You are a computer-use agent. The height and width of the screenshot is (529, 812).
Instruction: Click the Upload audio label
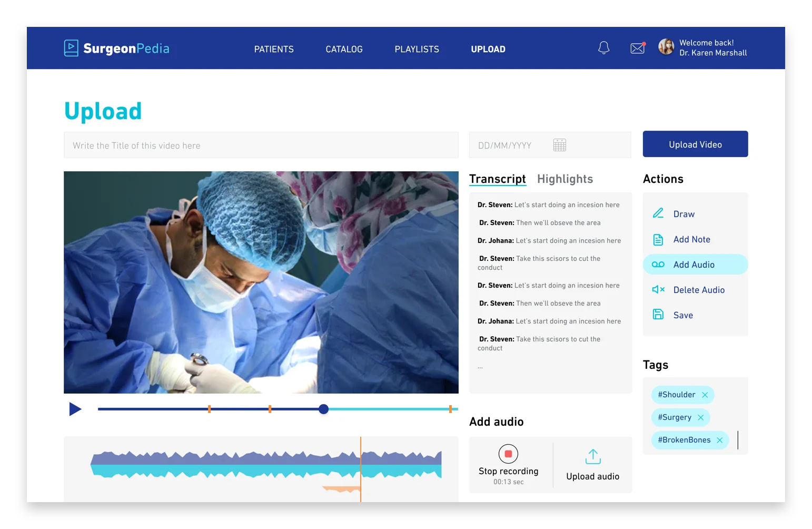pyautogui.click(x=593, y=476)
